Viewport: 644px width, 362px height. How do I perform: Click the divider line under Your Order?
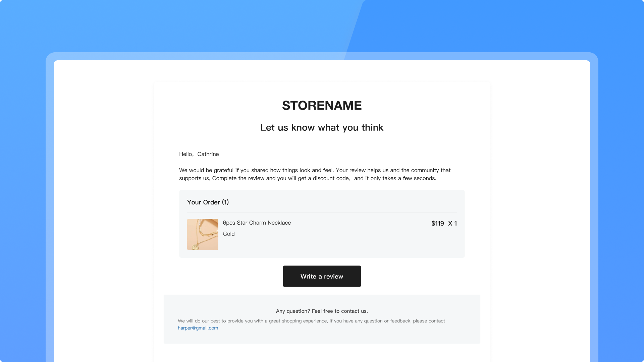coord(322,213)
